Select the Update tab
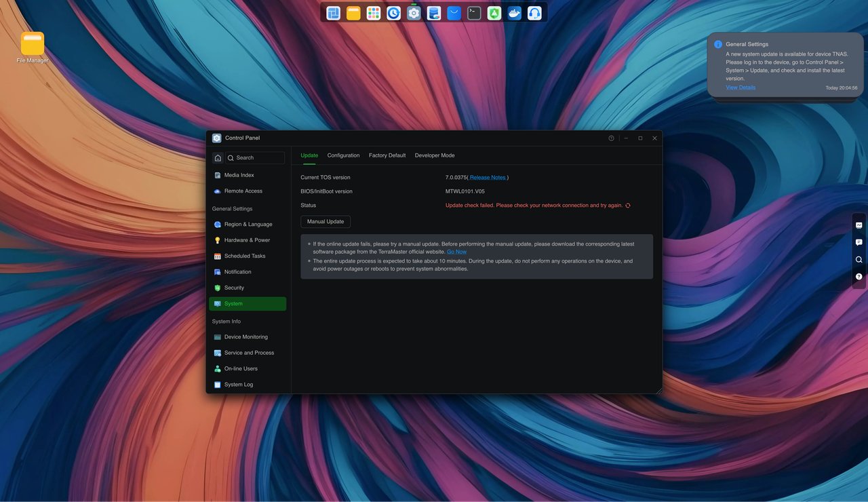Viewport: 868px width, 502px height. click(309, 155)
